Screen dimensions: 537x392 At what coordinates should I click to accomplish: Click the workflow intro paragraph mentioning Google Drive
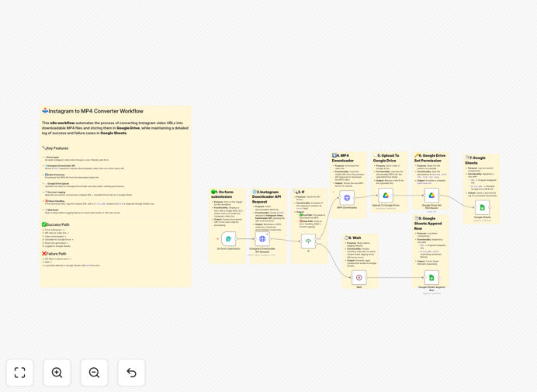(115, 128)
